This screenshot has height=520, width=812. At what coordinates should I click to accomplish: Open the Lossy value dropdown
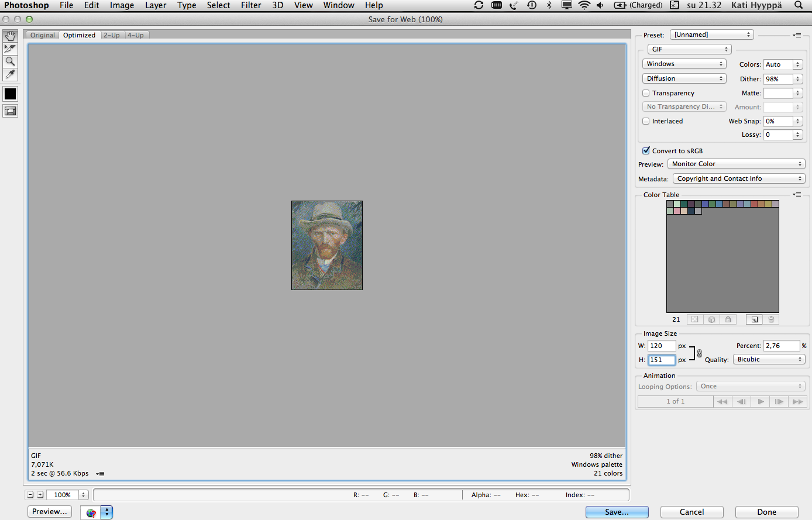pyautogui.click(x=797, y=135)
